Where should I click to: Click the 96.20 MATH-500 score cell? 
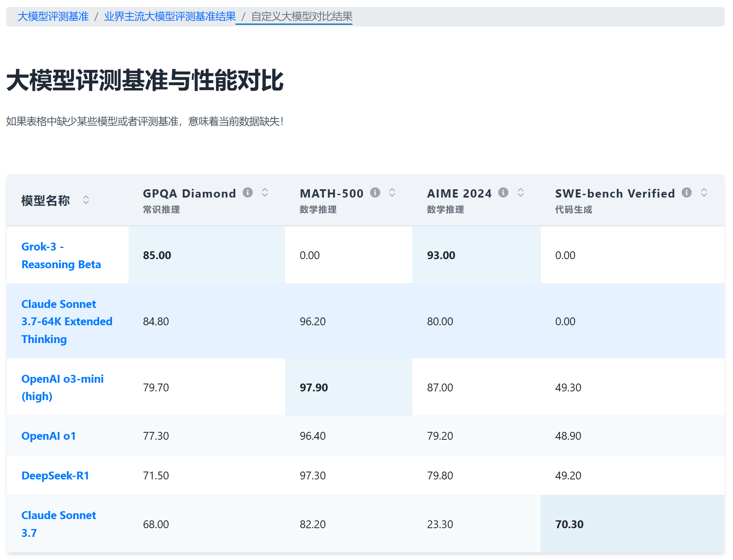tap(349, 321)
